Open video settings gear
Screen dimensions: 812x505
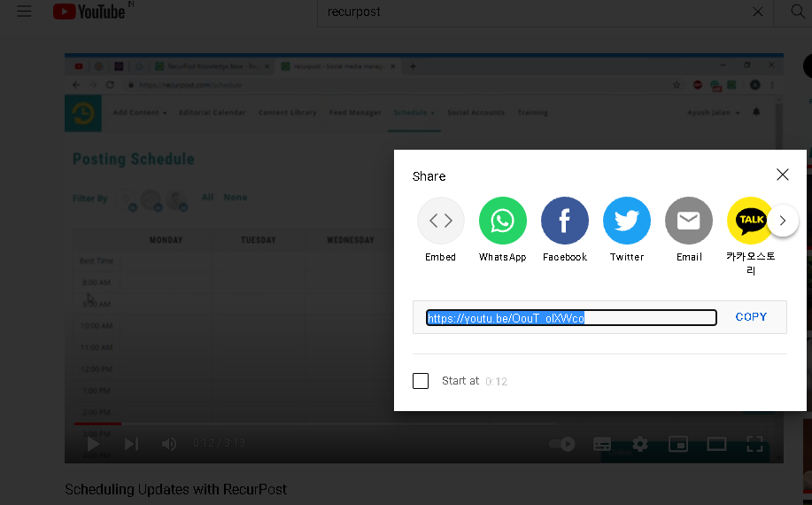[x=640, y=444]
